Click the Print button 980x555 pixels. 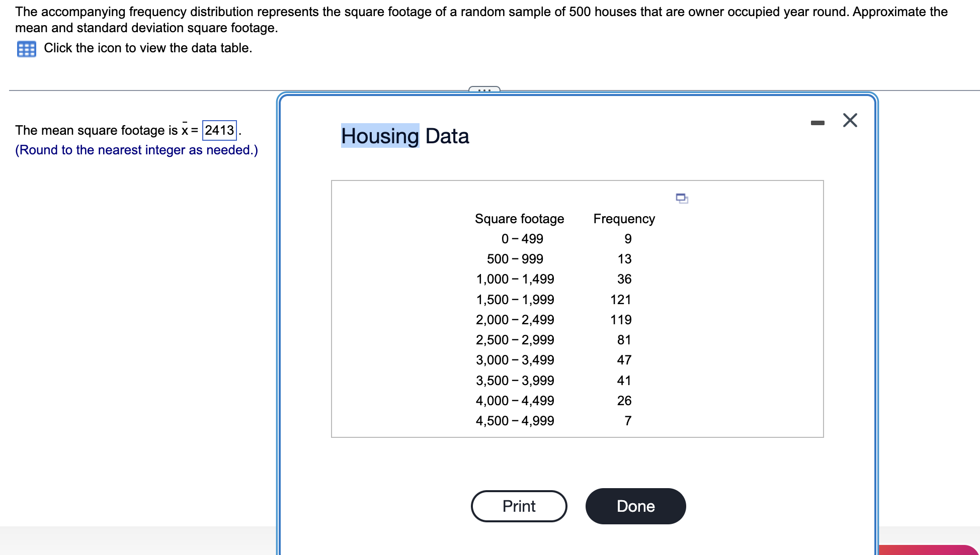tap(519, 506)
